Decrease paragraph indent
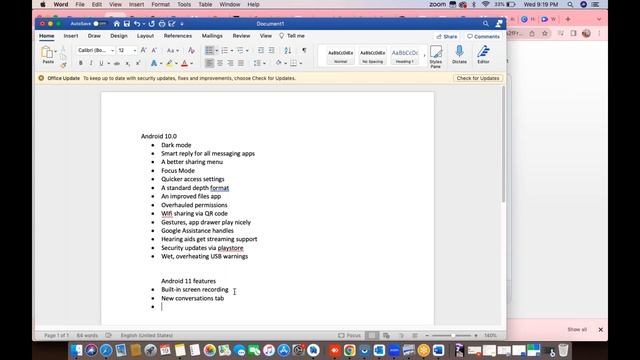Image resolution: width=640 pixels, height=360 pixels. coord(260,50)
